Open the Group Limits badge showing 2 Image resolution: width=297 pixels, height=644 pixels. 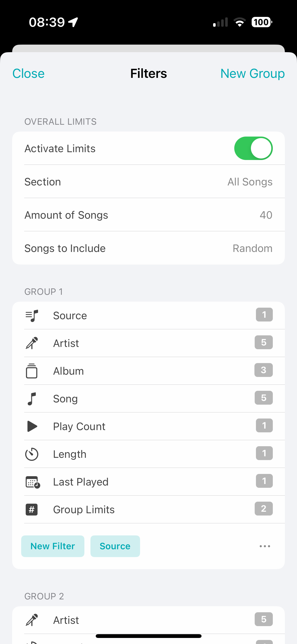coord(264,509)
